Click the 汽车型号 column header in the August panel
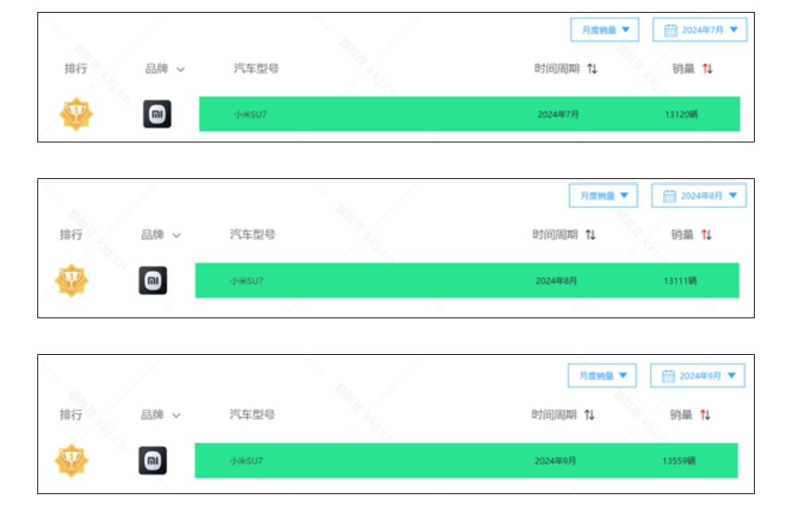Viewport: 812px width, 518px height. coord(252,235)
